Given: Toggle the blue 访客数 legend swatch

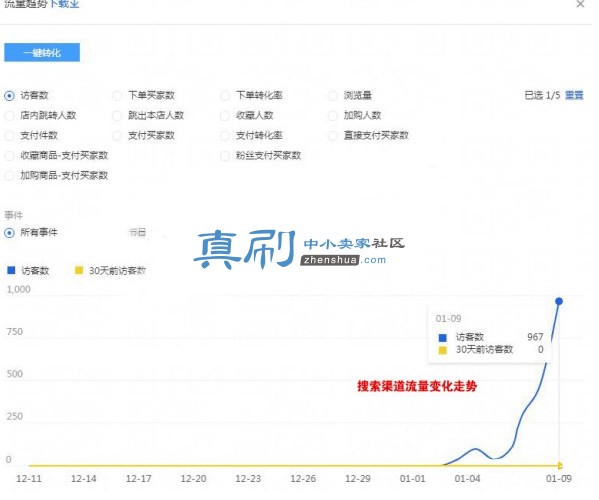Looking at the screenshot, I should tap(11, 270).
